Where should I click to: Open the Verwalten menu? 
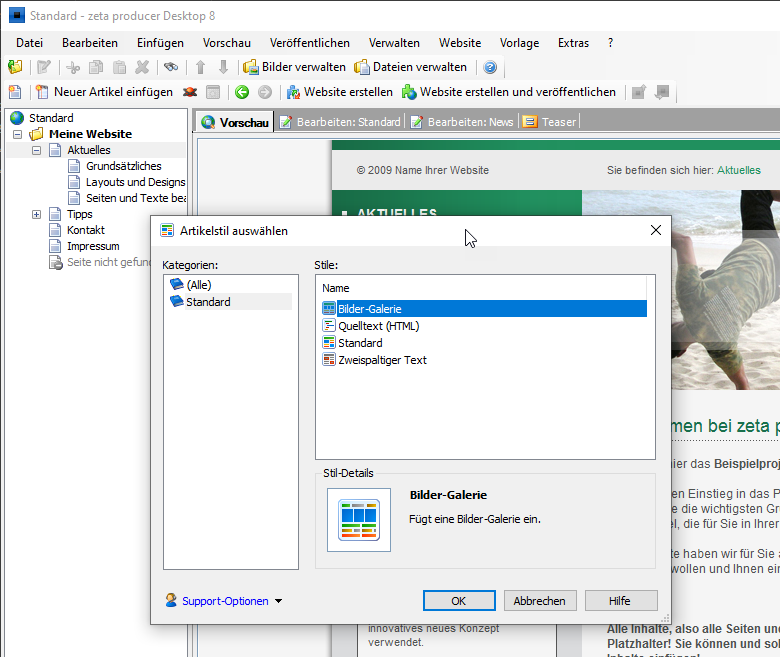(394, 43)
